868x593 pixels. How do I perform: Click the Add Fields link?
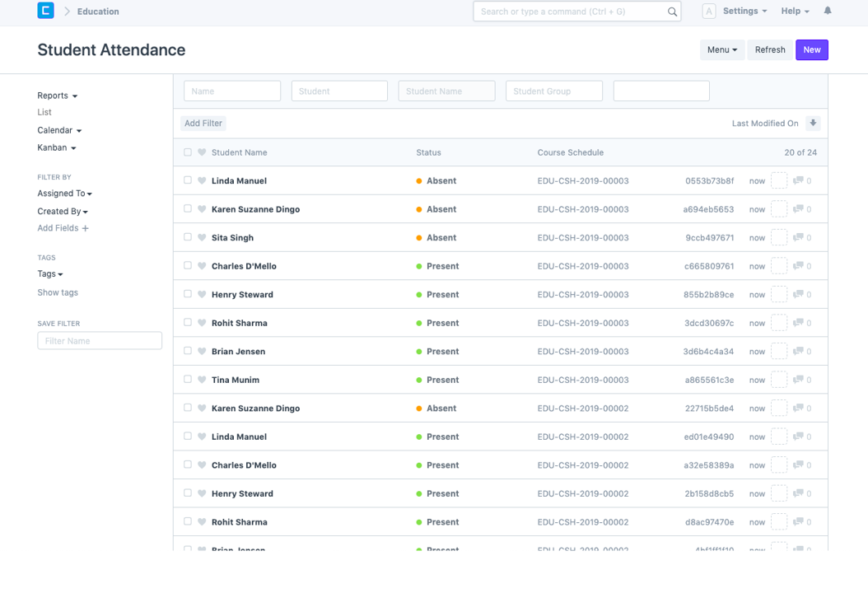(x=58, y=228)
